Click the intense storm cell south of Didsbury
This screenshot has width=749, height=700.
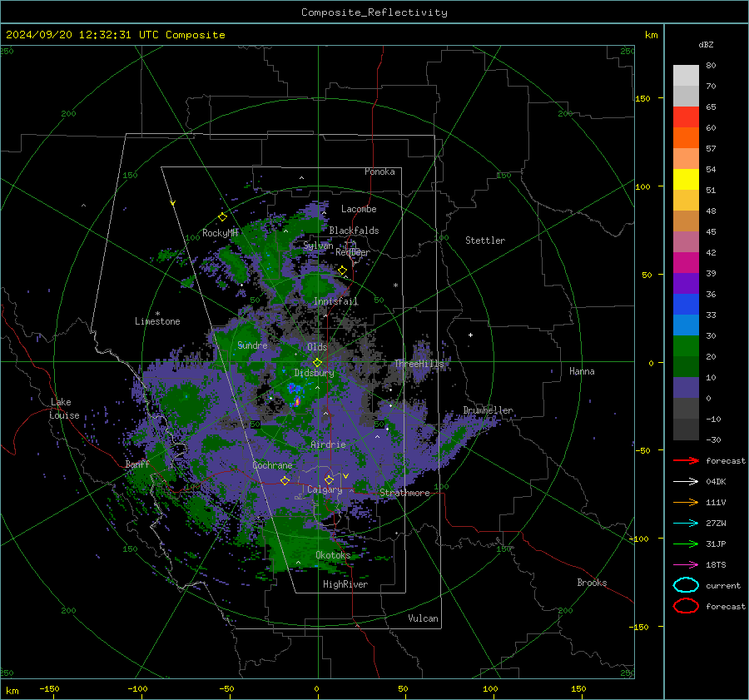point(296,401)
